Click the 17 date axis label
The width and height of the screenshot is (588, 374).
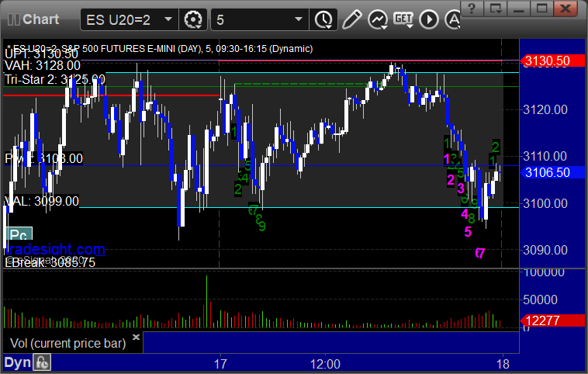coord(220,364)
